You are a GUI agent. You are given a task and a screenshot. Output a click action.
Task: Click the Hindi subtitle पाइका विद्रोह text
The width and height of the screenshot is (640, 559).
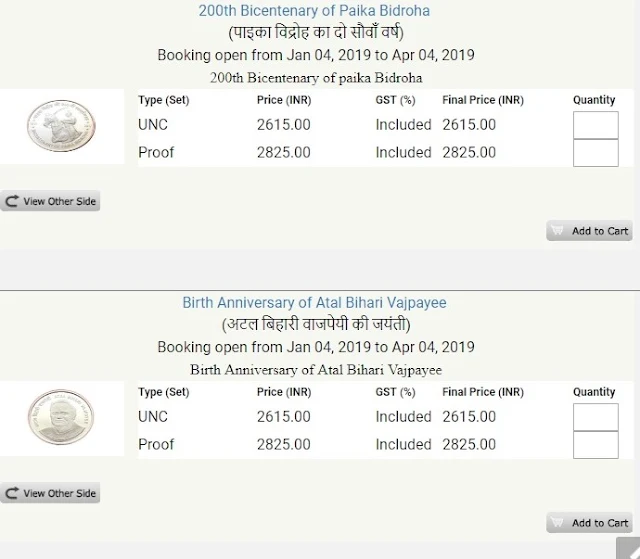click(x=315, y=33)
